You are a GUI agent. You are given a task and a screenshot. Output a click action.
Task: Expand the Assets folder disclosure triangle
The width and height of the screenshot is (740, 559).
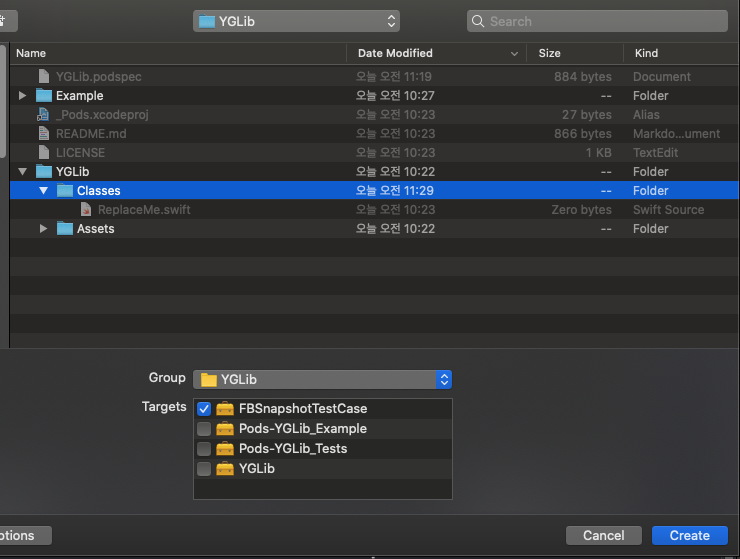[43, 229]
